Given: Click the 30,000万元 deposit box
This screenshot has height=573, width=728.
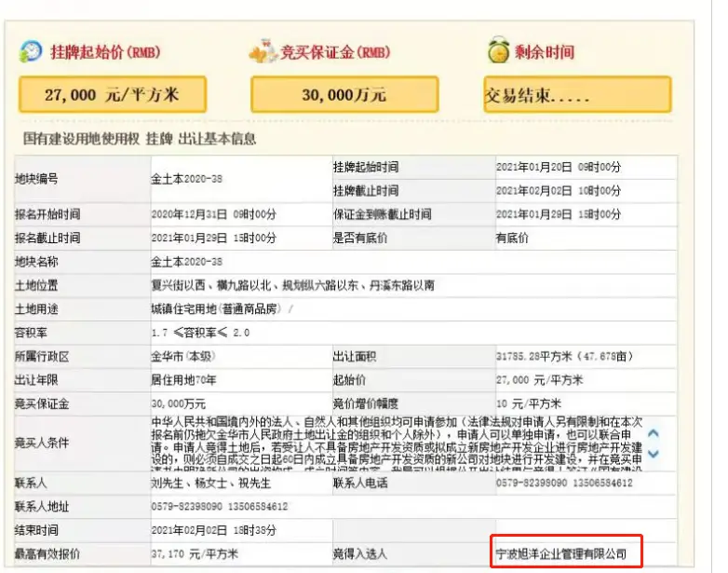Looking at the screenshot, I should pos(344,95).
